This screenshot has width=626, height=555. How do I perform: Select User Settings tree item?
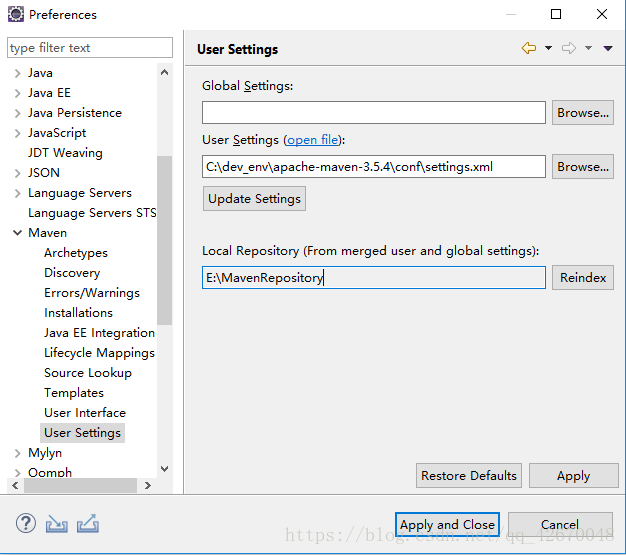[83, 433]
